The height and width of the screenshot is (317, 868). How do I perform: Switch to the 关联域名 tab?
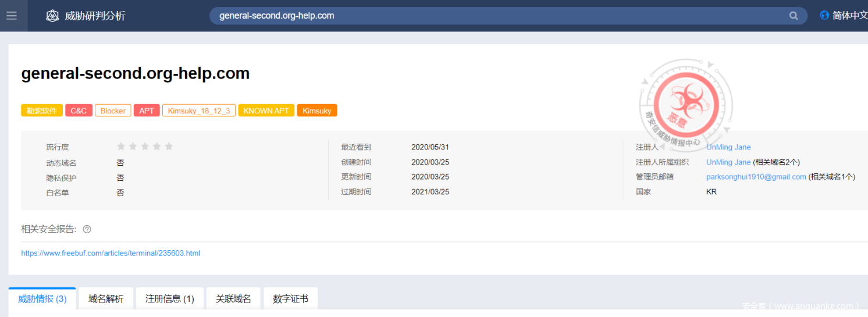point(233,299)
